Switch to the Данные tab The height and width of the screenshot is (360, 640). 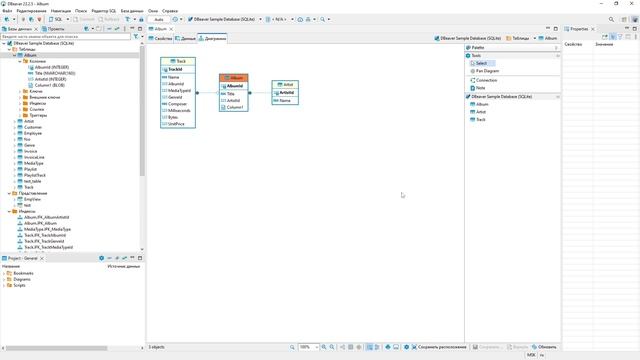(x=186, y=38)
